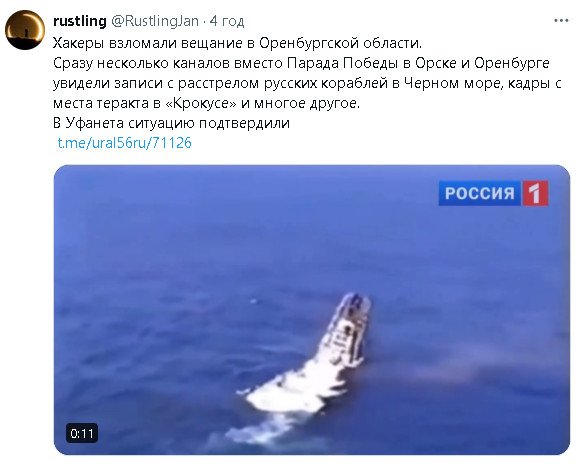Click the blue "РОССИЯ" word in logo
Viewport: 579px width, 464px height.
click(x=480, y=193)
